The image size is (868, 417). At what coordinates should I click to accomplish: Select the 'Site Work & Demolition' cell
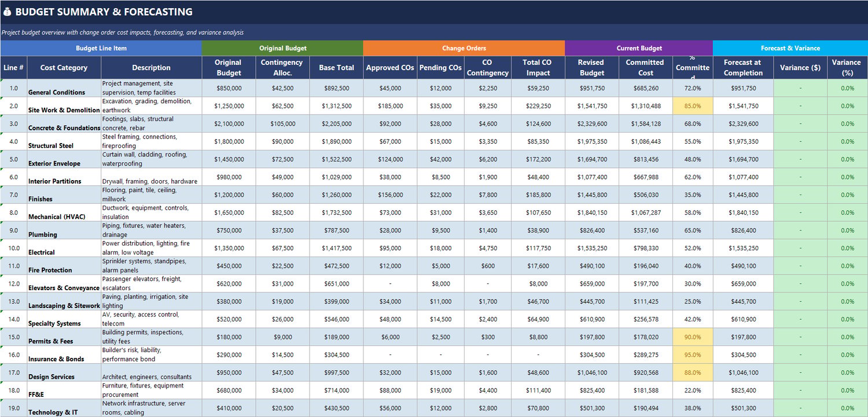(x=64, y=106)
